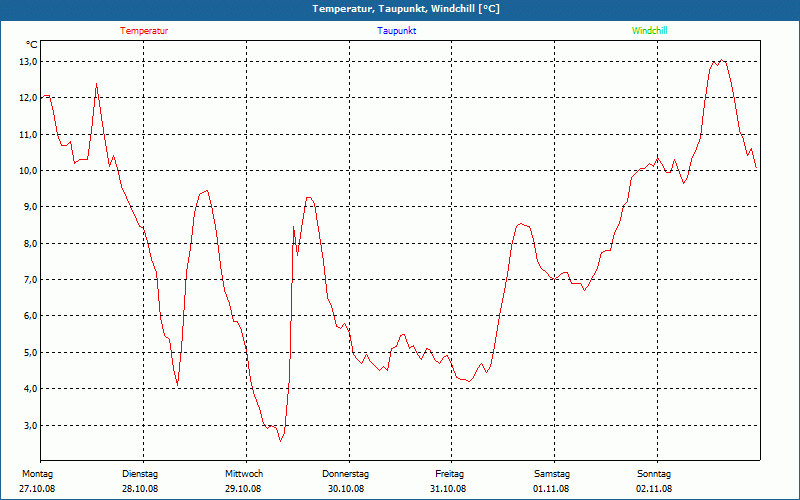The width and height of the screenshot is (800, 500).
Task: Click the date 31.10.08
Action: click(x=448, y=489)
